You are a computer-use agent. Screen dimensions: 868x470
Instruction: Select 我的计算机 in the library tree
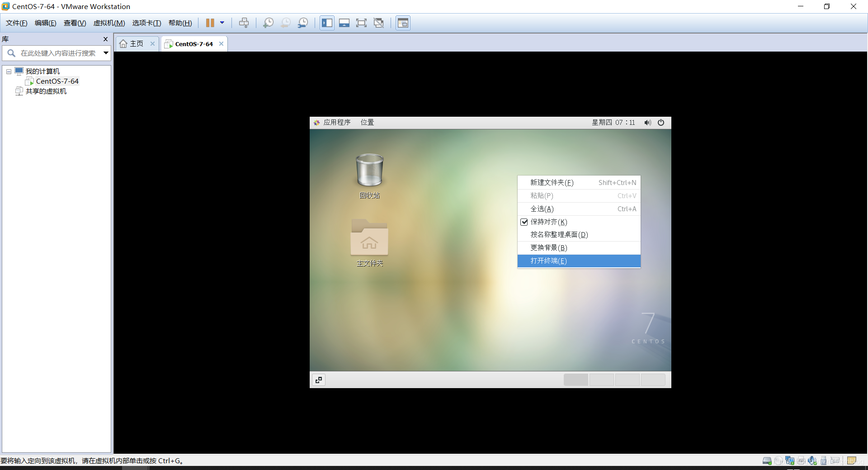42,71
